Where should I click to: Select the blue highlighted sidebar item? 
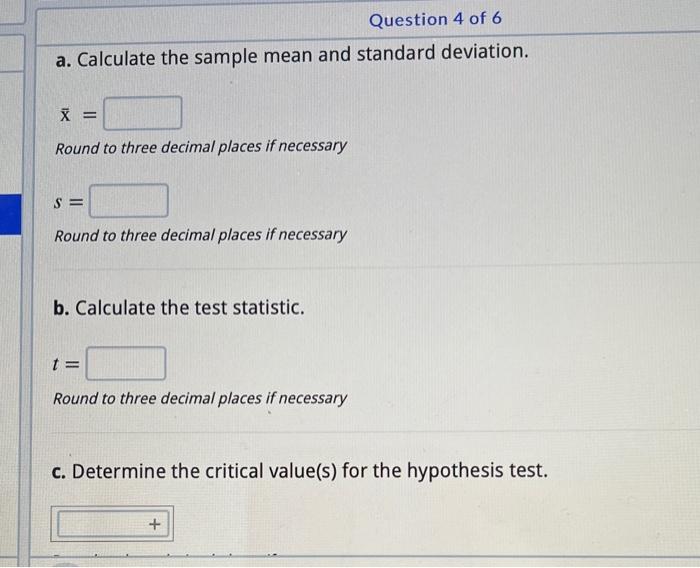click(x=10, y=214)
